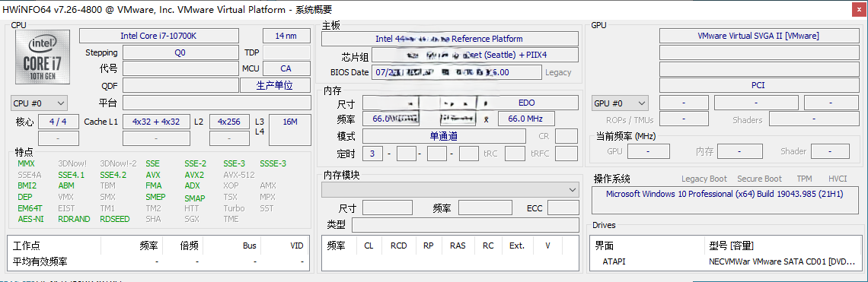
Task: Click the 单通道 memory mode field
Action: (x=444, y=136)
